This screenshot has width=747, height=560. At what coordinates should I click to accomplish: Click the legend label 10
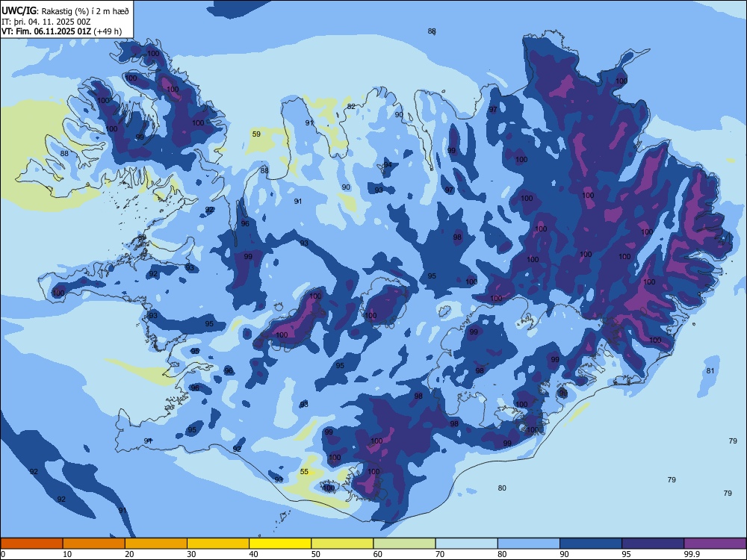click(67, 554)
